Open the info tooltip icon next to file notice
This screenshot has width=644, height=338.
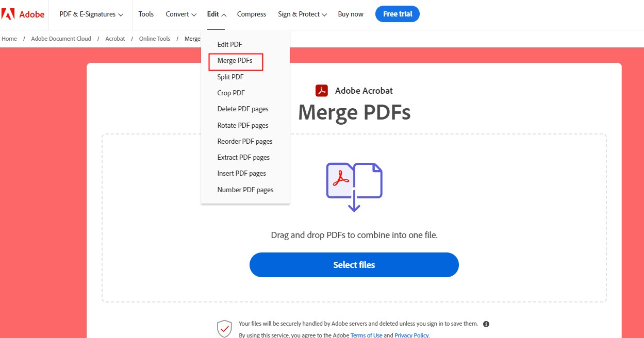click(x=486, y=324)
